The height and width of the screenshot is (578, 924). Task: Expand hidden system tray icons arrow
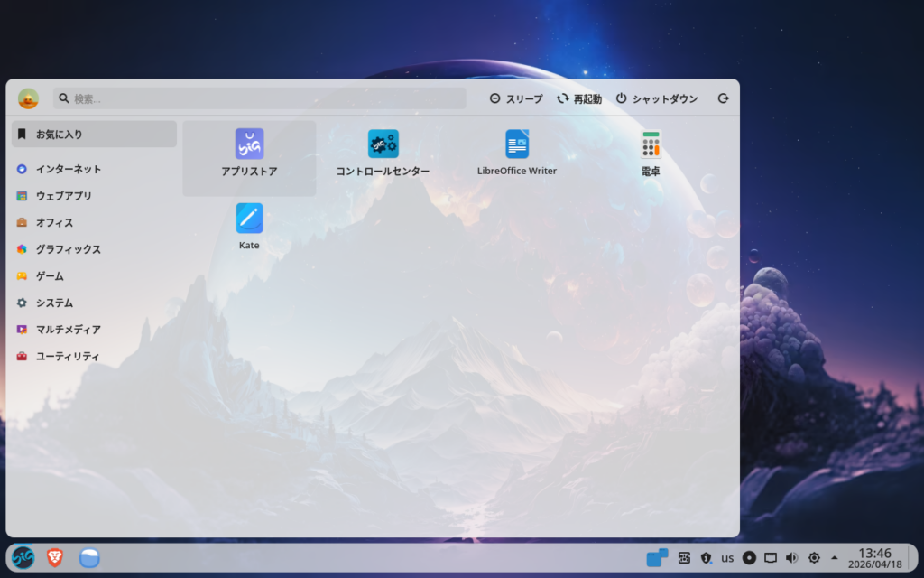click(835, 558)
